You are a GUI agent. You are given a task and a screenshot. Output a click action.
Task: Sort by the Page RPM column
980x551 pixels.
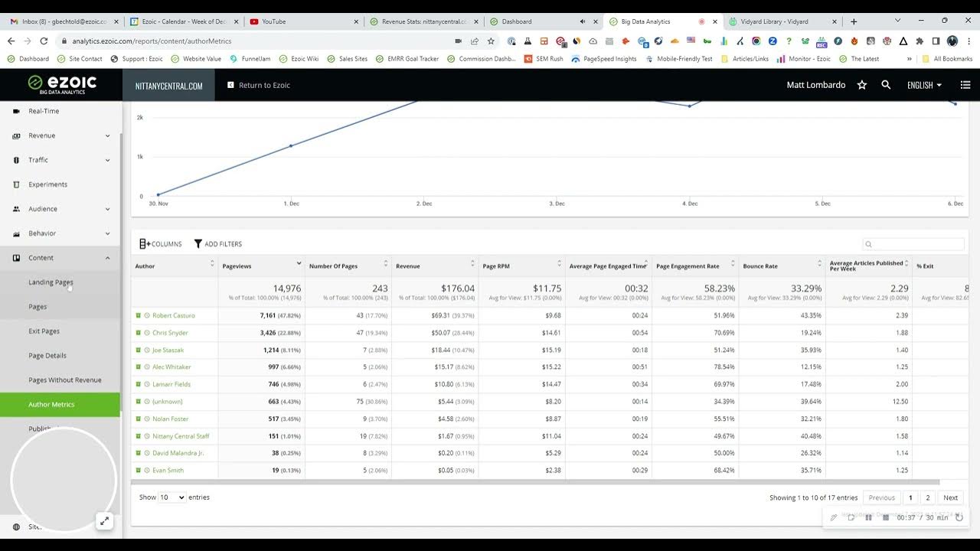(521, 266)
